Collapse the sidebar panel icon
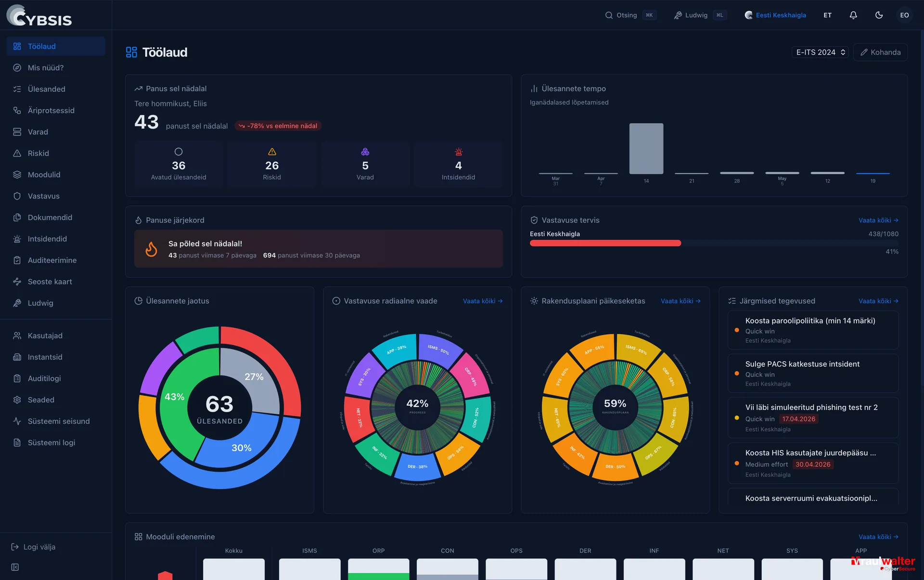The image size is (924, 580). [15, 567]
